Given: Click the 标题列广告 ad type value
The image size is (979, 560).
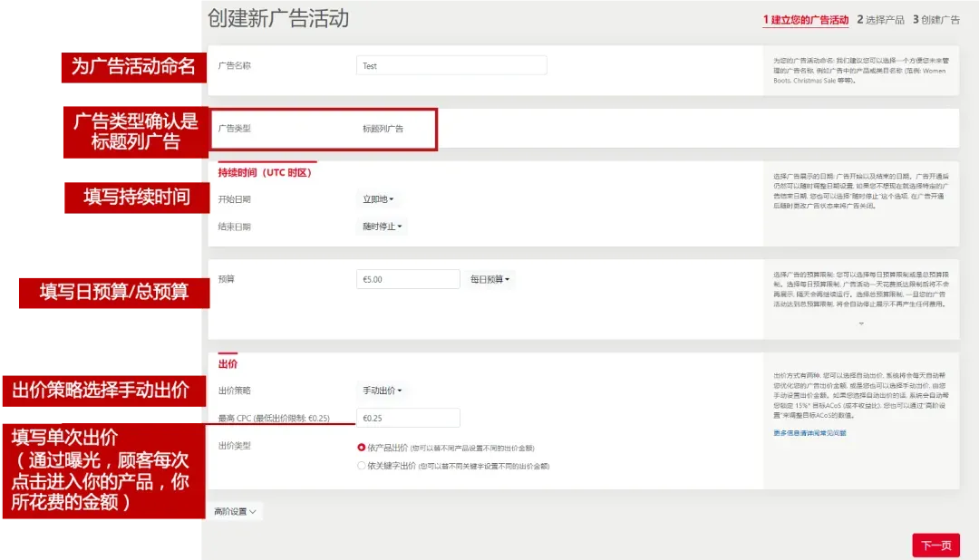Looking at the screenshot, I should pos(383,129).
